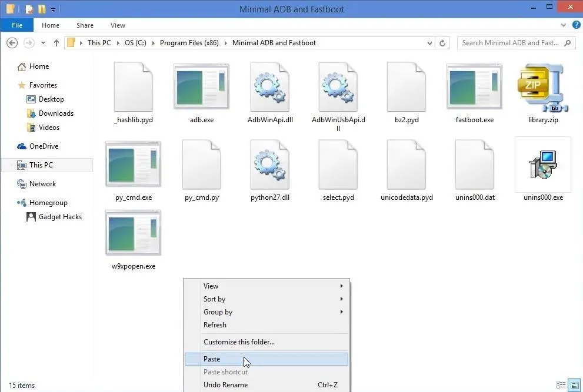Expand the ribbon chevron
This screenshot has height=392, width=583.
tap(564, 25)
